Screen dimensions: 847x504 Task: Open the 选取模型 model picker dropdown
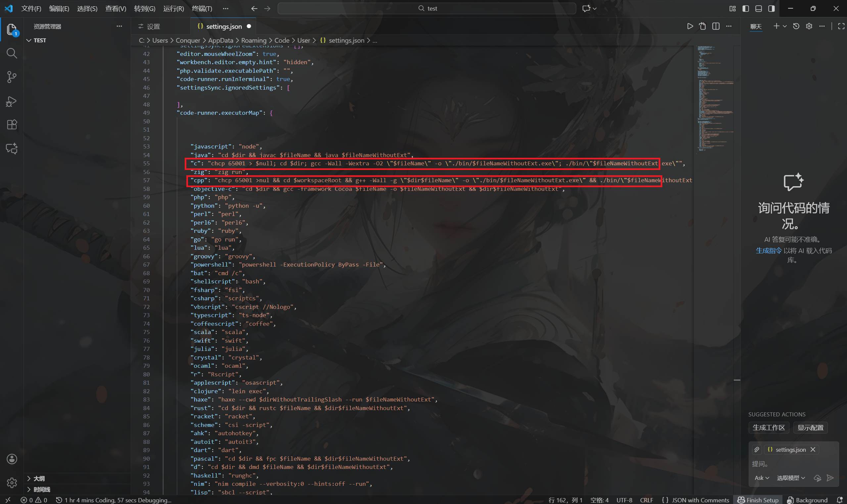(x=791, y=478)
